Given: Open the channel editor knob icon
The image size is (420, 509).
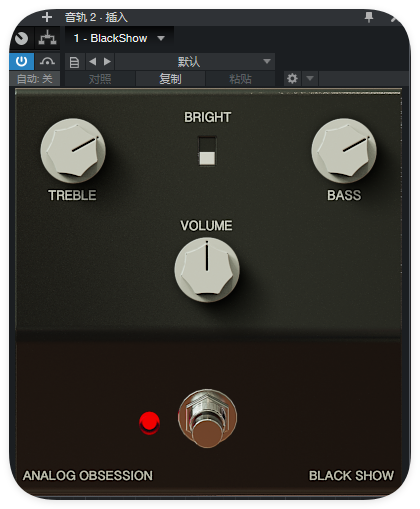Looking at the screenshot, I should 22,38.
